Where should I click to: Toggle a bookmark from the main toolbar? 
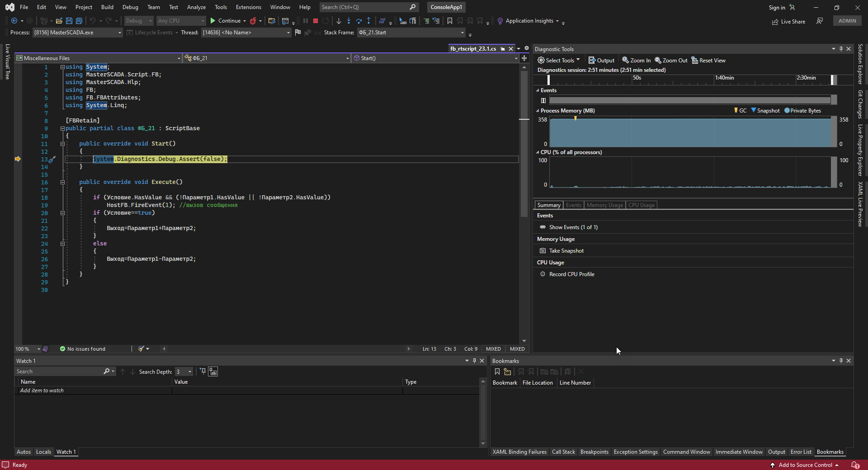click(x=450, y=21)
